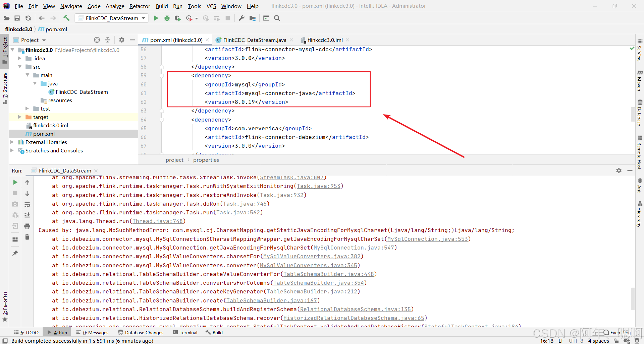Open Run panel settings gear
The height and width of the screenshot is (344, 644).
(619, 170)
